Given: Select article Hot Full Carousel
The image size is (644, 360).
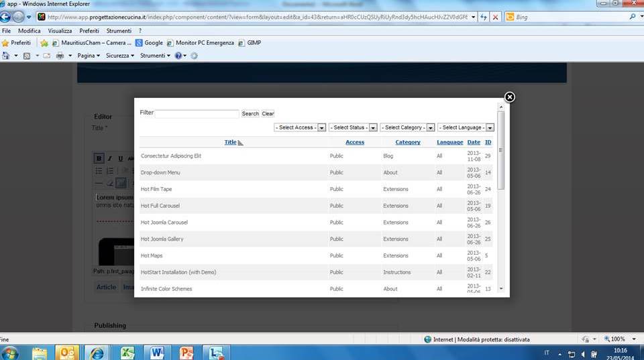Looking at the screenshot, I should (x=160, y=206).
